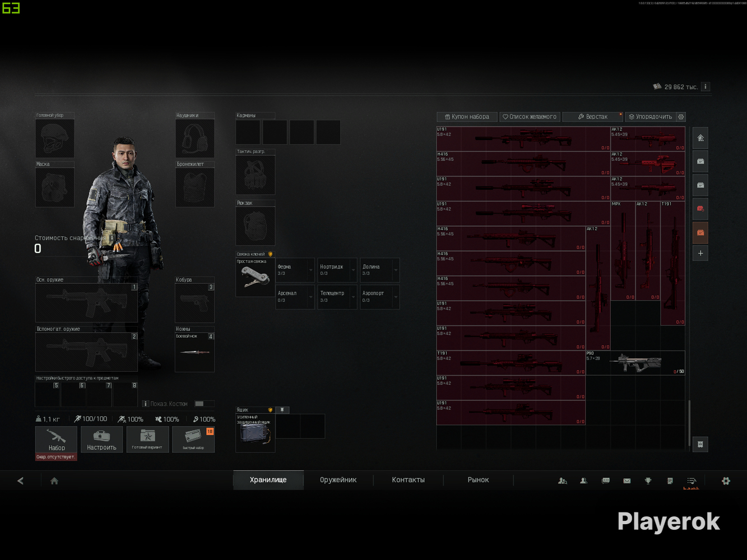Image resolution: width=747 pixels, height=560 pixels.
Task: Open the friends icon in the bottom bar
Action: coord(563,480)
